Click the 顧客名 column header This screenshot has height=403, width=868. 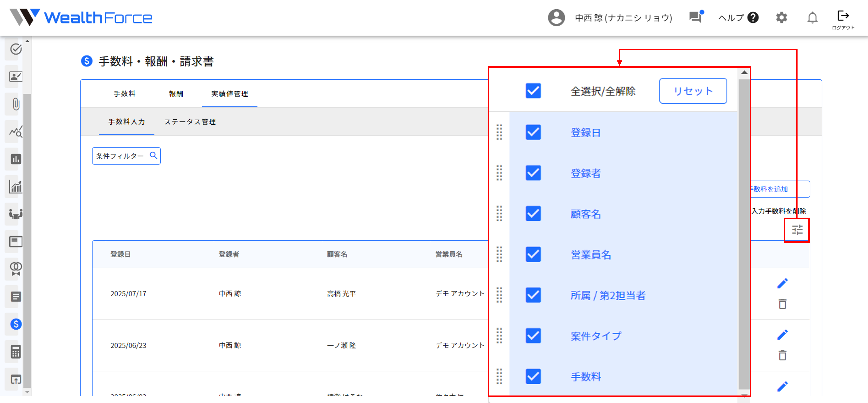(x=337, y=254)
